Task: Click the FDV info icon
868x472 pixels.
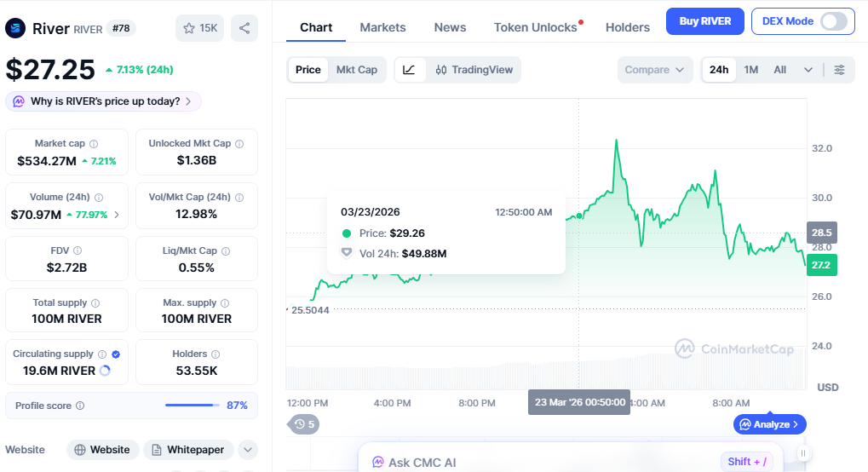Action: click(x=78, y=251)
